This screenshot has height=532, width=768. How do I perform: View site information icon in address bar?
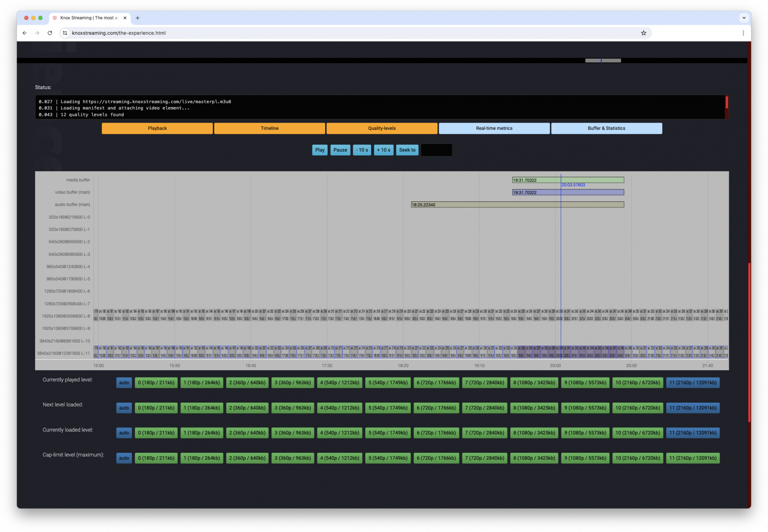click(x=65, y=33)
